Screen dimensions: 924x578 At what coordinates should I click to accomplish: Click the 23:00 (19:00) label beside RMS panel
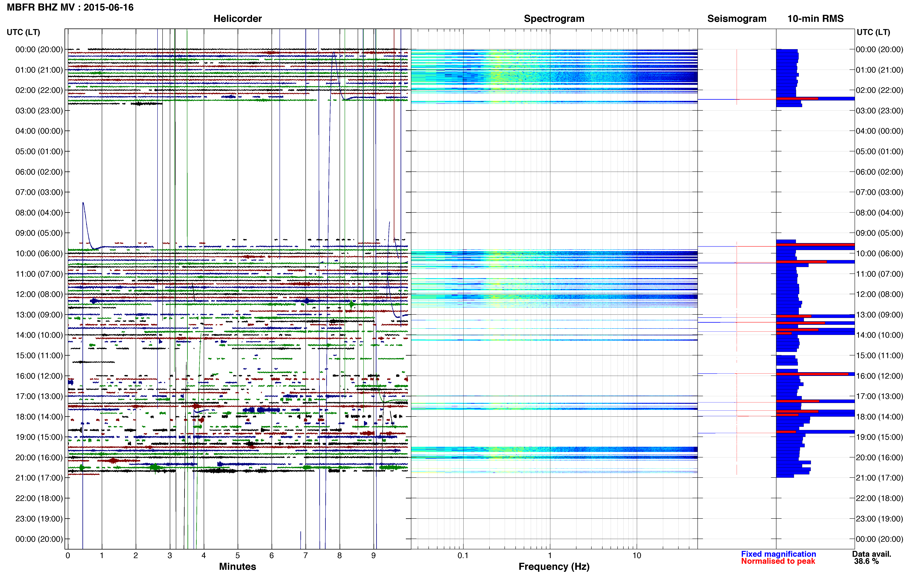tap(879, 519)
